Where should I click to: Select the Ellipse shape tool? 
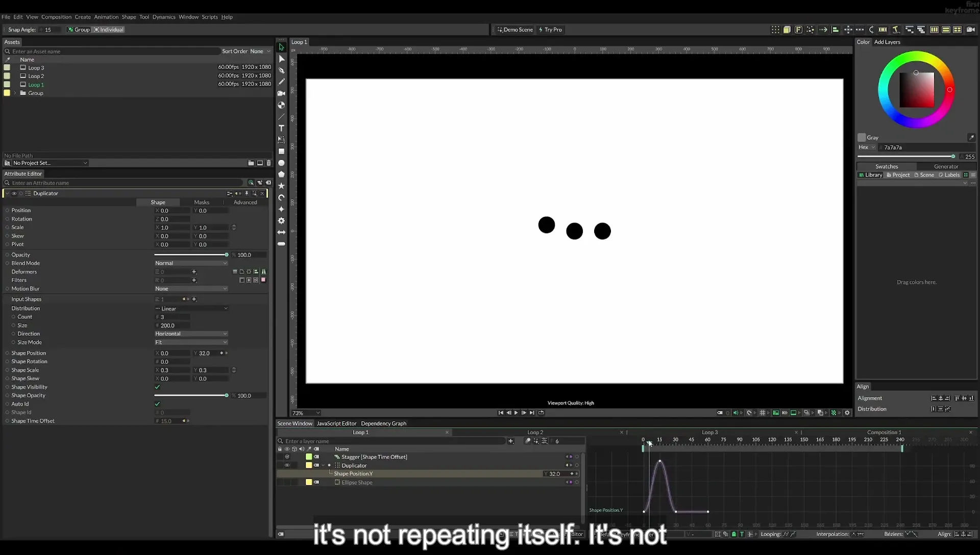coord(281,163)
